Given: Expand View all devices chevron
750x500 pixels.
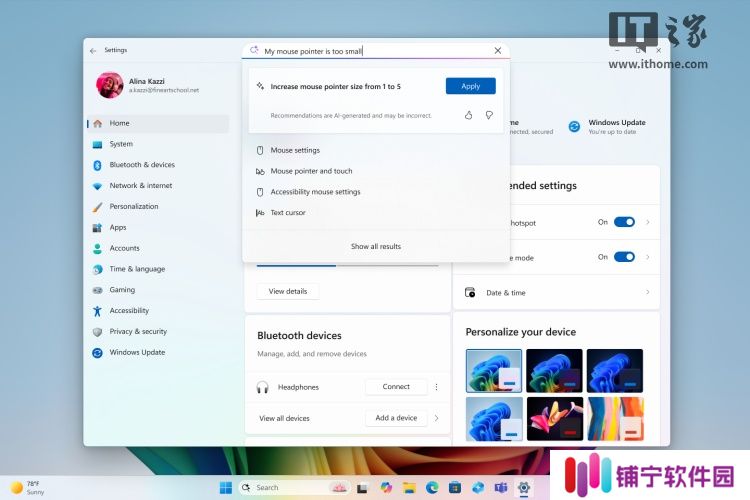Looking at the screenshot, I should coord(437,418).
